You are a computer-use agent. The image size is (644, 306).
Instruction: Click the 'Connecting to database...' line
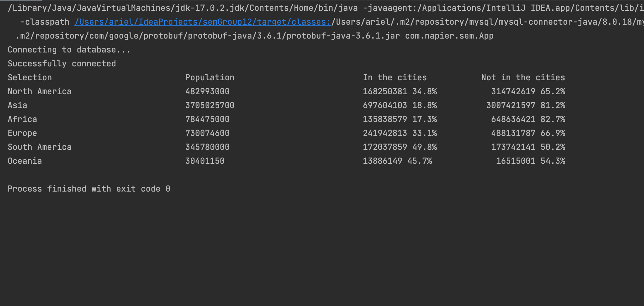pos(69,50)
